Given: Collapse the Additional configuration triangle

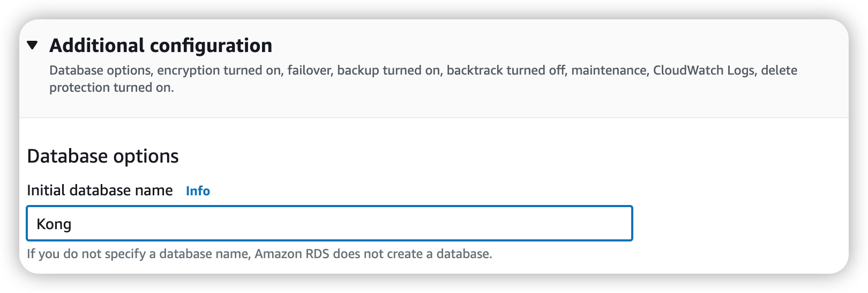Looking at the screenshot, I should 33,46.
